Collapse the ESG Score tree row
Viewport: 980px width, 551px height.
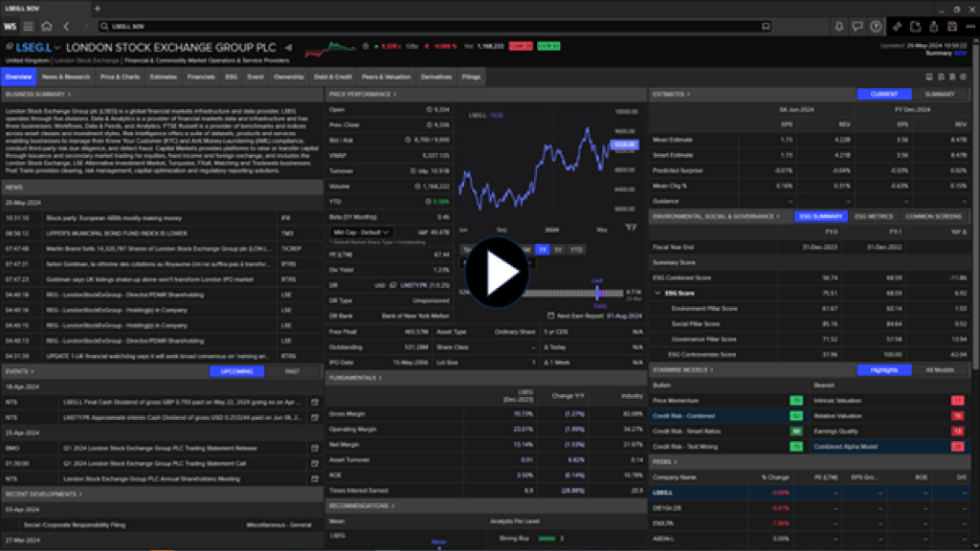point(657,294)
